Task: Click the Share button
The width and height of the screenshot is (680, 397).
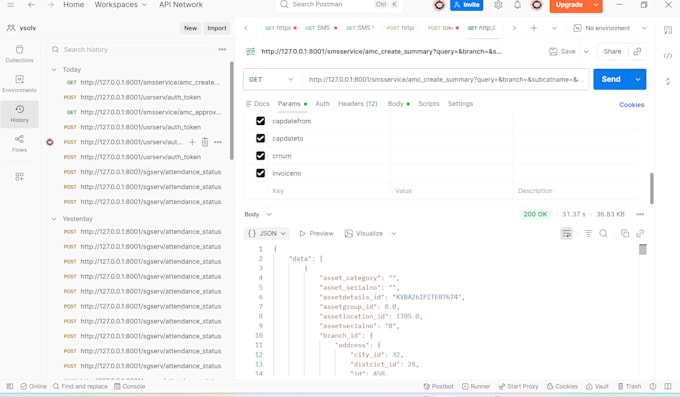Action: pos(612,51)
